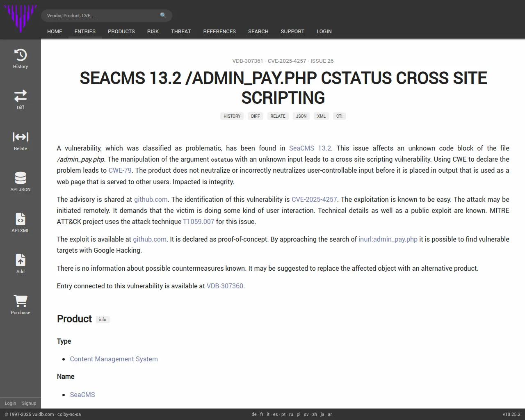Switch language to de
The height and width of the screenshot is (420, 525).
254,414
